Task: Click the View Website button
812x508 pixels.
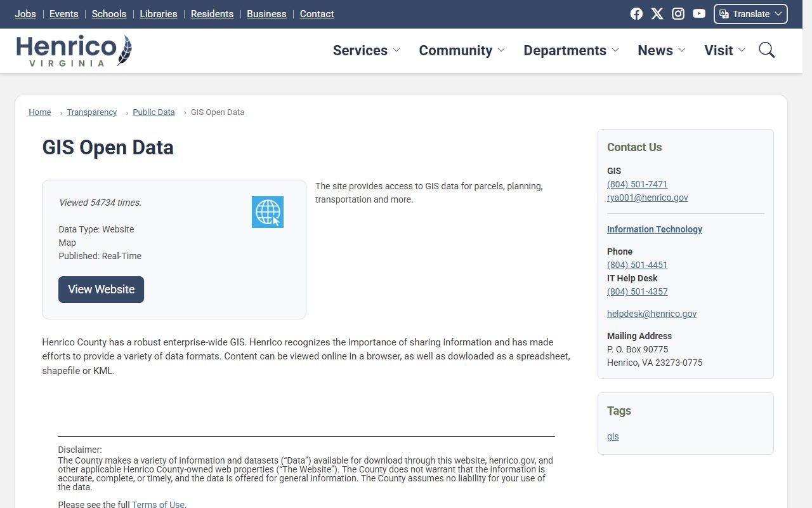Action: tap(101, 290)
